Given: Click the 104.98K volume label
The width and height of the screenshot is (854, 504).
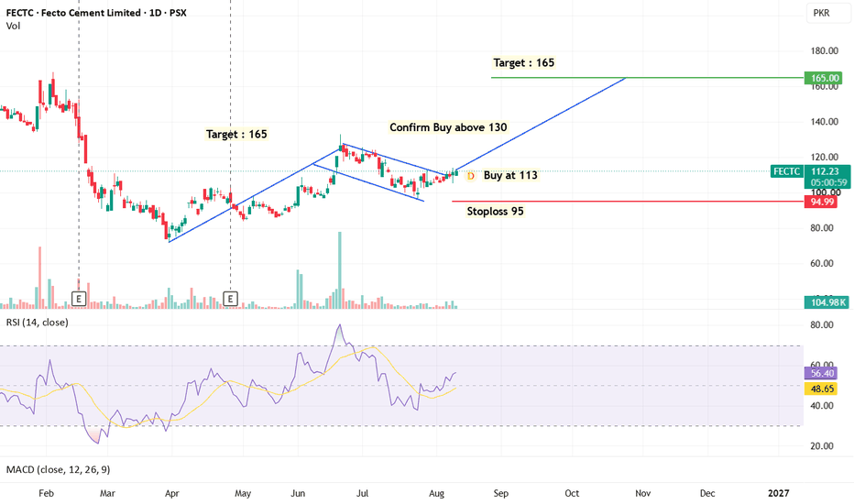Looking at the screenshot, I should pyautogui.click(x=827, y=302).
